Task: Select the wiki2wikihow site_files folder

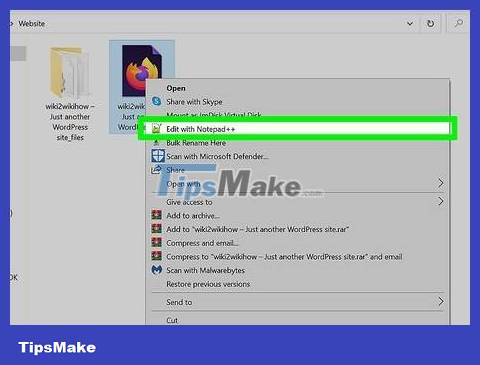Action: [70, 73]
